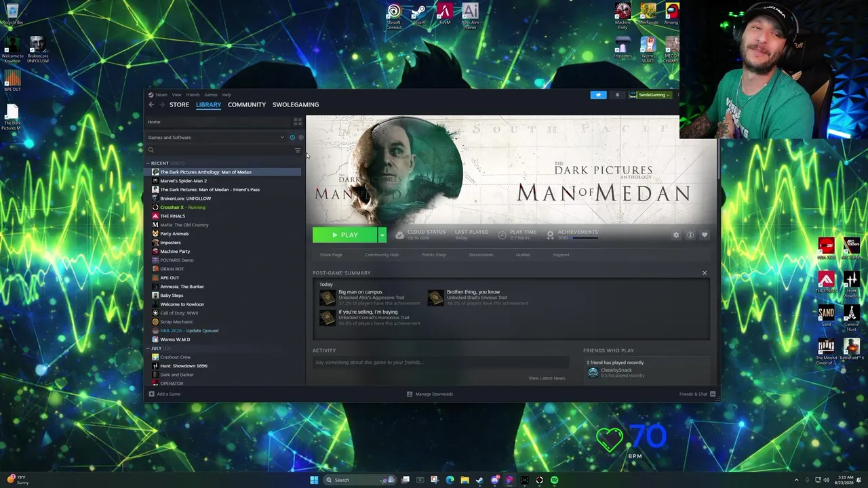Open File Explorer from the taskbar
868x488 pixels.
465,480
